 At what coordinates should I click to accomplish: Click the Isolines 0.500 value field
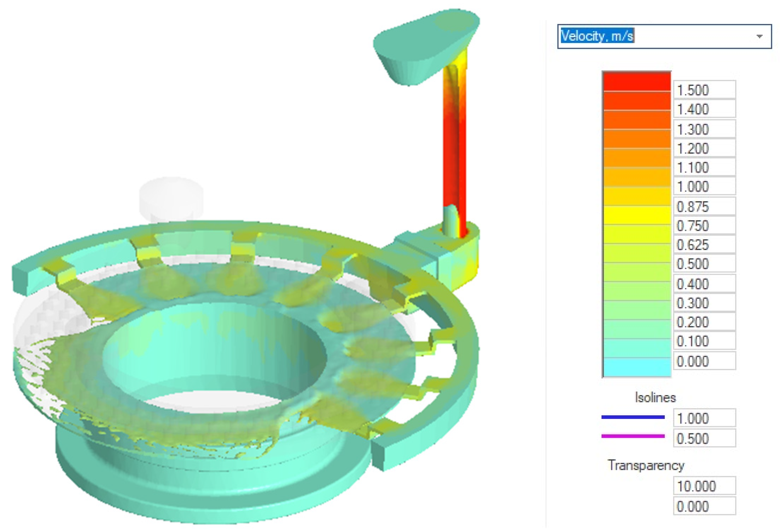pos(704,438)
